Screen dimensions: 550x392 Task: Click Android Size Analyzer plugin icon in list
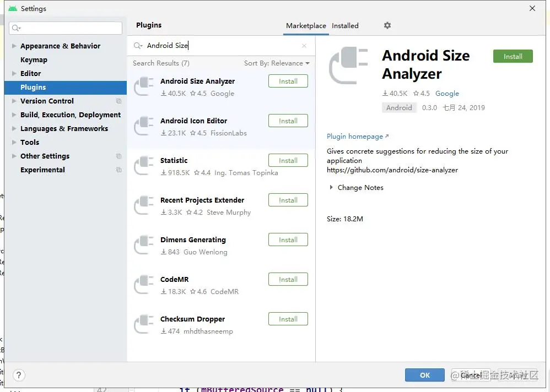(x=144, y=86)
